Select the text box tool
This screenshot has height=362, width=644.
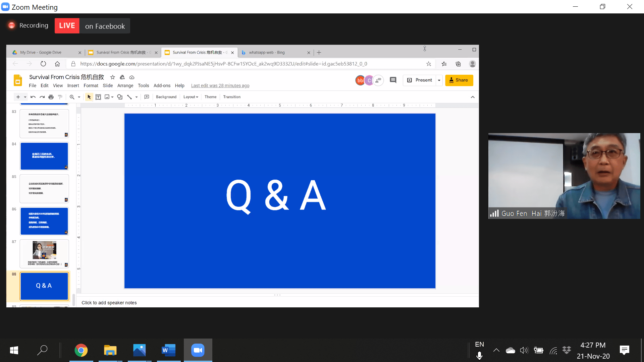pyautogui.click(x=98, y=97)
